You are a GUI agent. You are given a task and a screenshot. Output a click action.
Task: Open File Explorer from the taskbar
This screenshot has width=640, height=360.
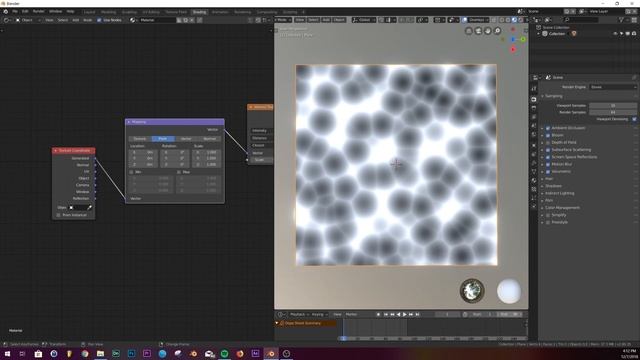pos(100,353)
